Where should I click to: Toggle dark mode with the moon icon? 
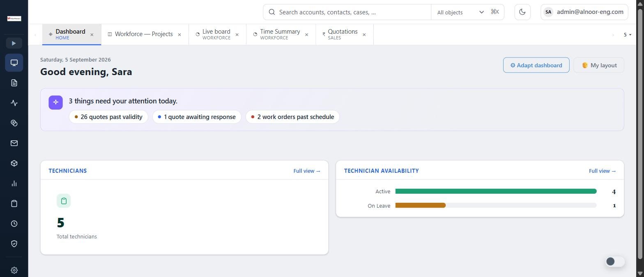click(522, 12)
